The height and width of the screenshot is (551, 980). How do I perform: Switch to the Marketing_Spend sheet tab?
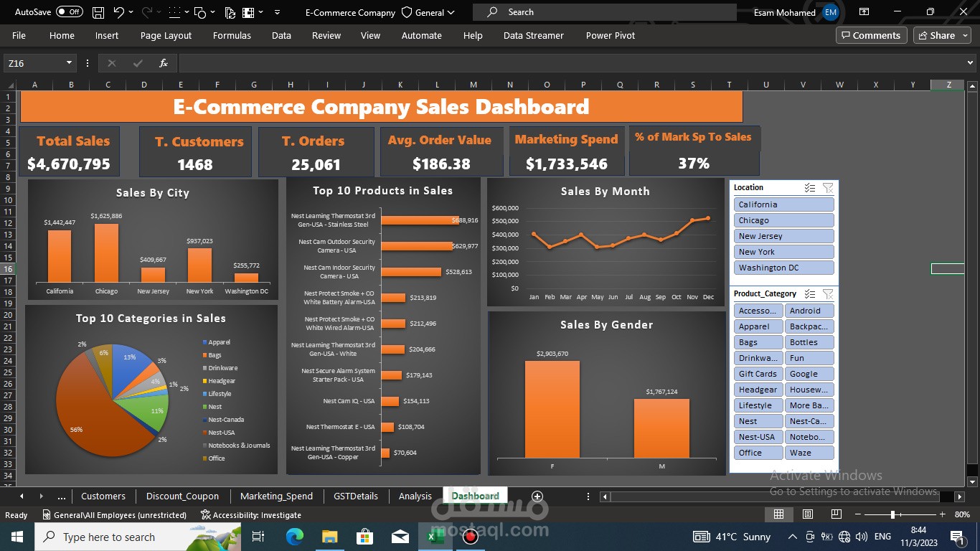(276, 496)
